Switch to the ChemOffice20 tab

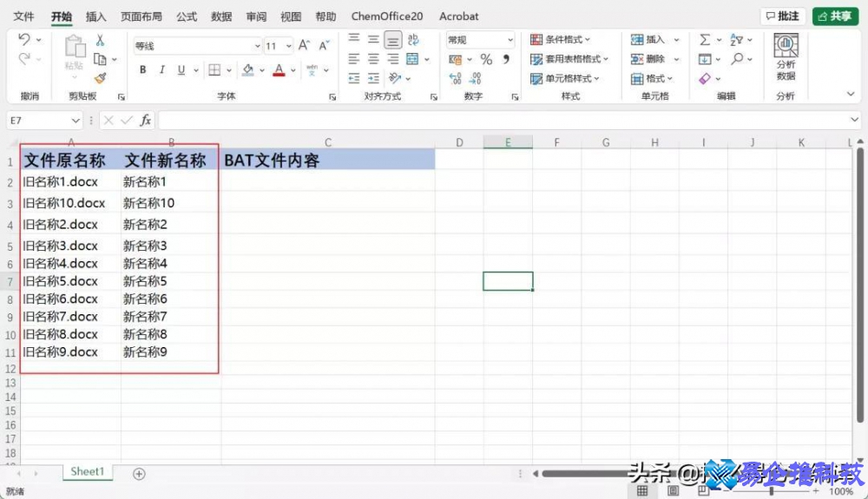tap(387, 16)
